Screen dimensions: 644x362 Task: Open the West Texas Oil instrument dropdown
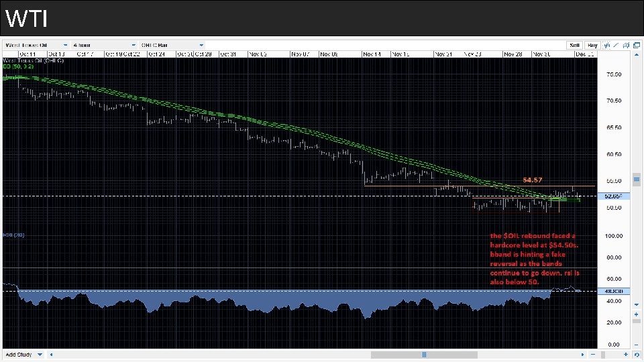[x=36, y=45]
